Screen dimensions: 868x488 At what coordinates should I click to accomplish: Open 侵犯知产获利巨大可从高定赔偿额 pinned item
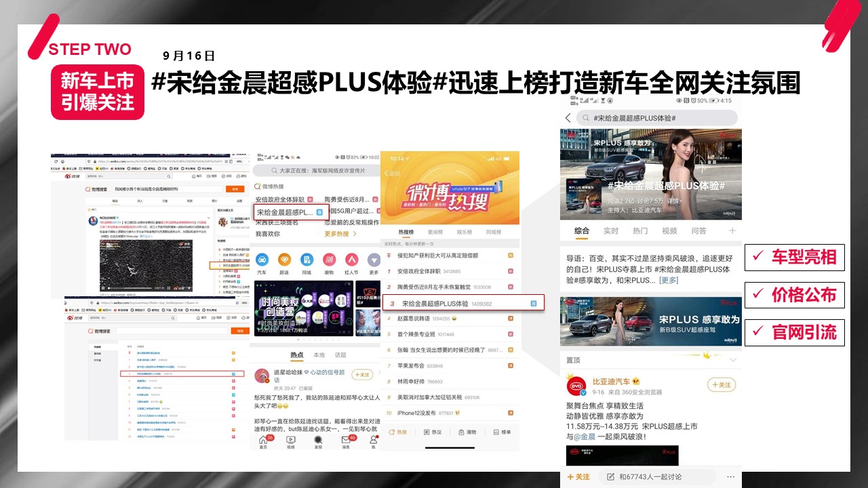click(x=450, y=256)
